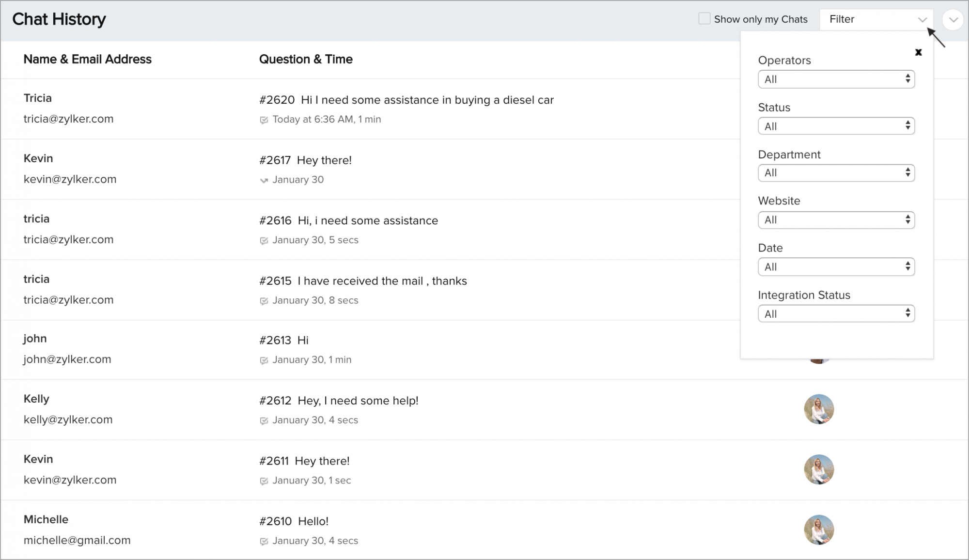Open the Operators dropdown

(836, 79)
